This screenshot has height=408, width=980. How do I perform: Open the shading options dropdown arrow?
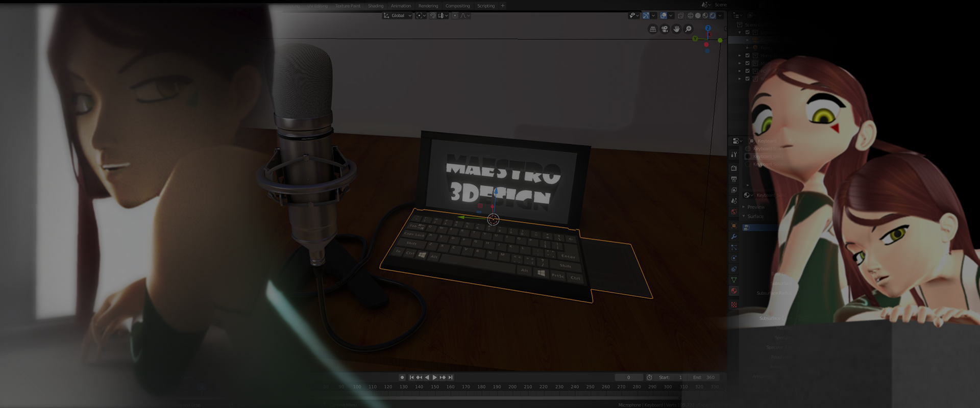(720, 16)
